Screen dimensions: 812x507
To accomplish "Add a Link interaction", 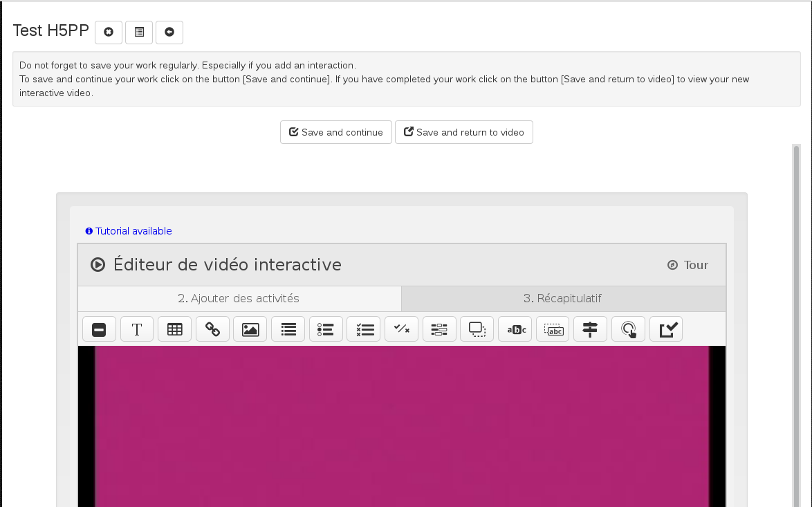I will 212,329.
